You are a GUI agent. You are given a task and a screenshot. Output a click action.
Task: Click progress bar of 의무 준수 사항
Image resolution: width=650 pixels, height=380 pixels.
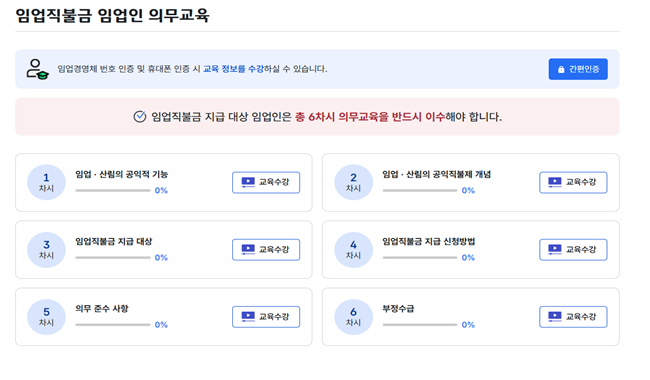[113, 325]
